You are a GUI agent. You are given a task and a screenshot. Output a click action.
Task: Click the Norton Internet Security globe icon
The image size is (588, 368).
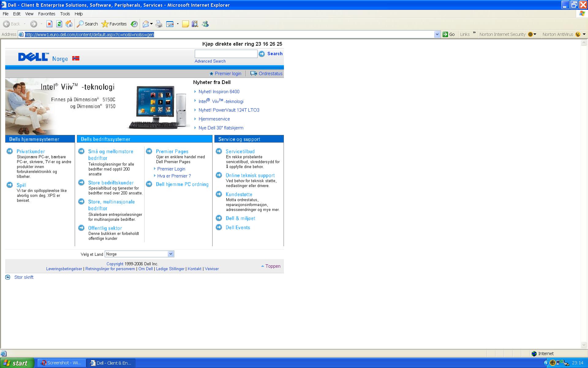[530, 34]
